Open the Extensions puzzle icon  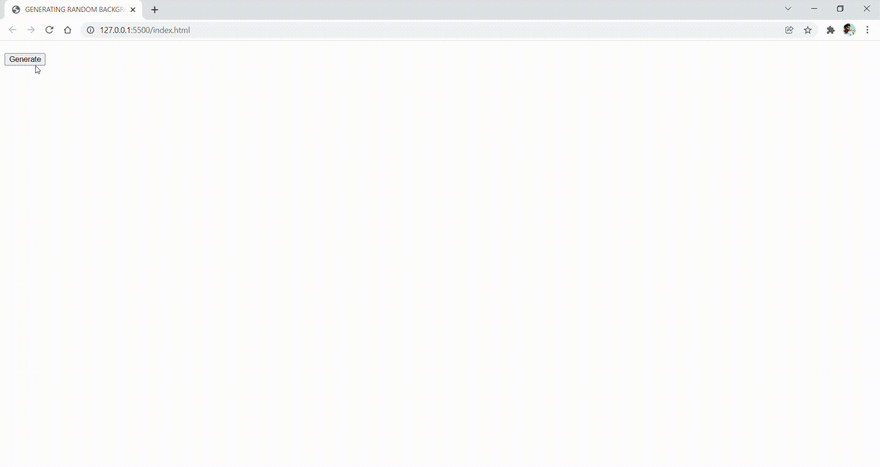click(x=831, y=30)
